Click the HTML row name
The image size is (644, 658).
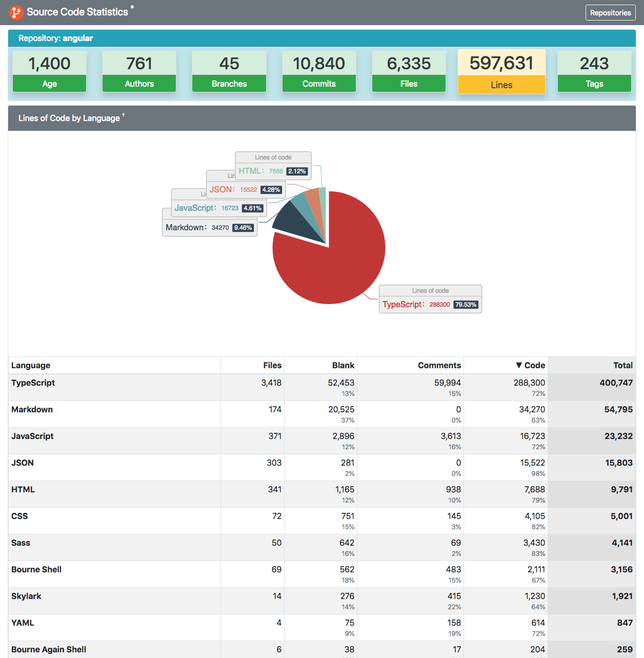(x=23, y=489)
